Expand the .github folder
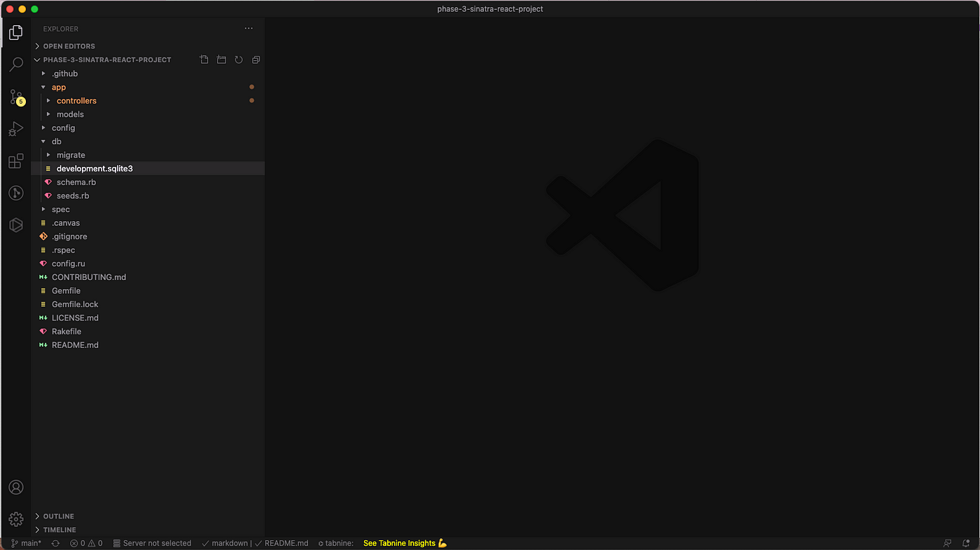Viewport: 980px width, 550px height. 149,73
